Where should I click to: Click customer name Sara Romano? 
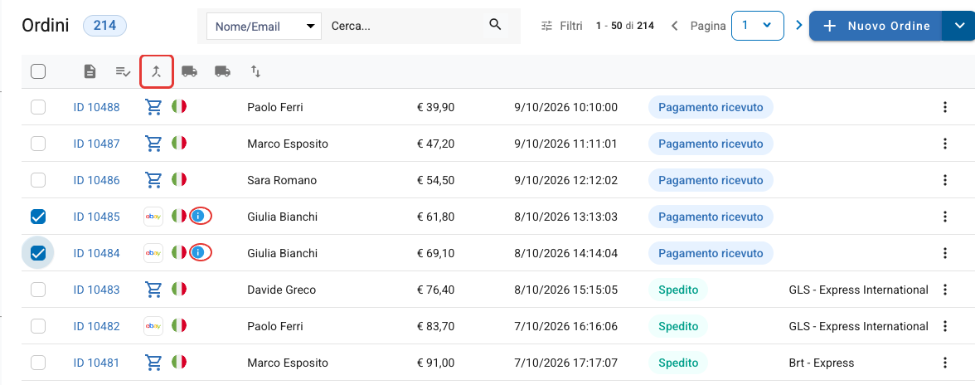tap(282, 180)
